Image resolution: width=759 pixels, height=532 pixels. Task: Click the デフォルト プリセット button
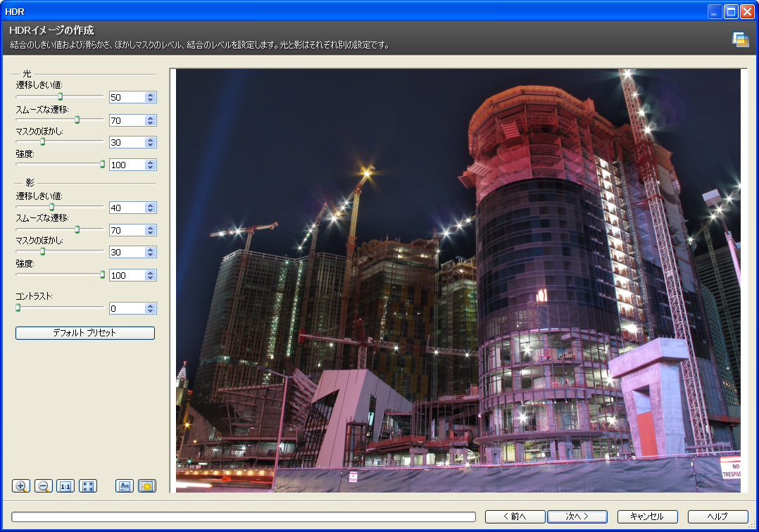pos(84,333)
